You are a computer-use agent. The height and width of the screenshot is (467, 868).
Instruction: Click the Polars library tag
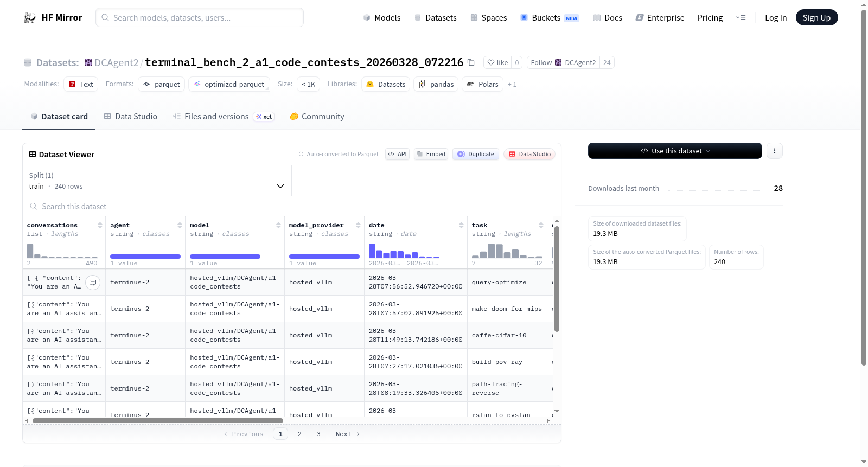pos(482,84)
